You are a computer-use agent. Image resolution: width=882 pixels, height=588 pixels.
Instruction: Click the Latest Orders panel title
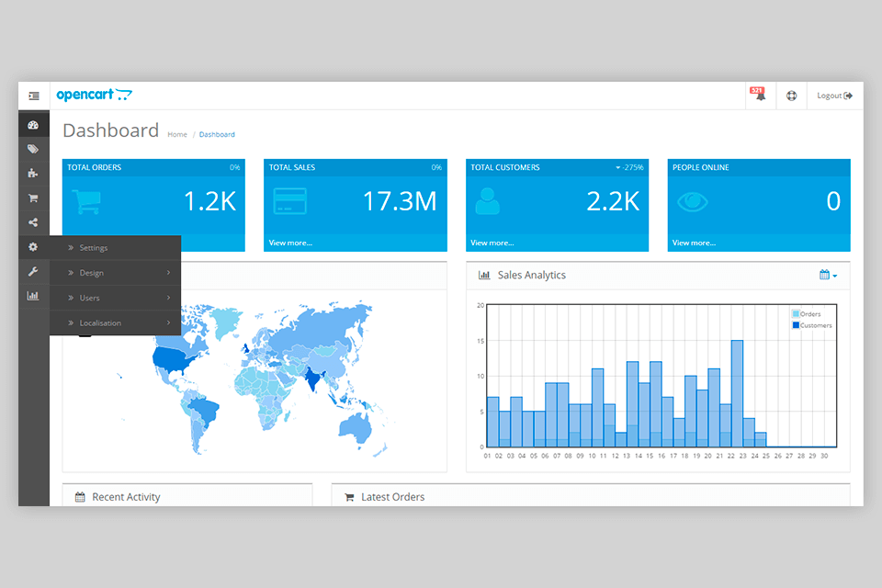point(392,497)
